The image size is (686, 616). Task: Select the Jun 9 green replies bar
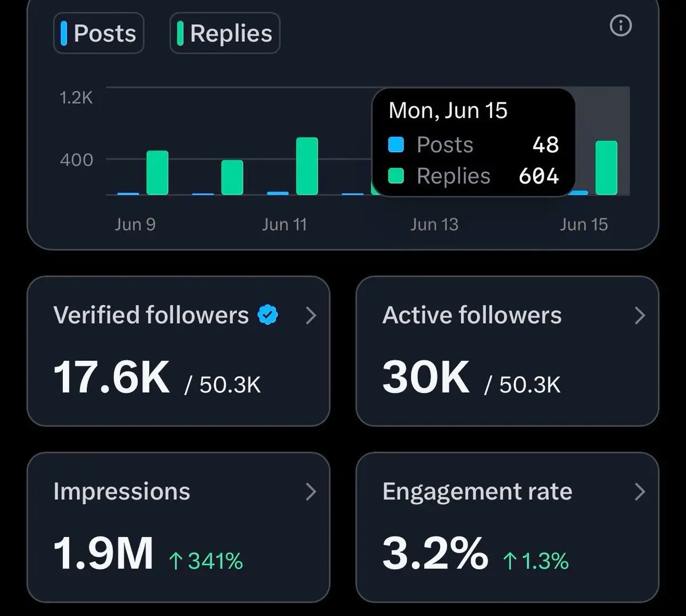pos(157,173)
